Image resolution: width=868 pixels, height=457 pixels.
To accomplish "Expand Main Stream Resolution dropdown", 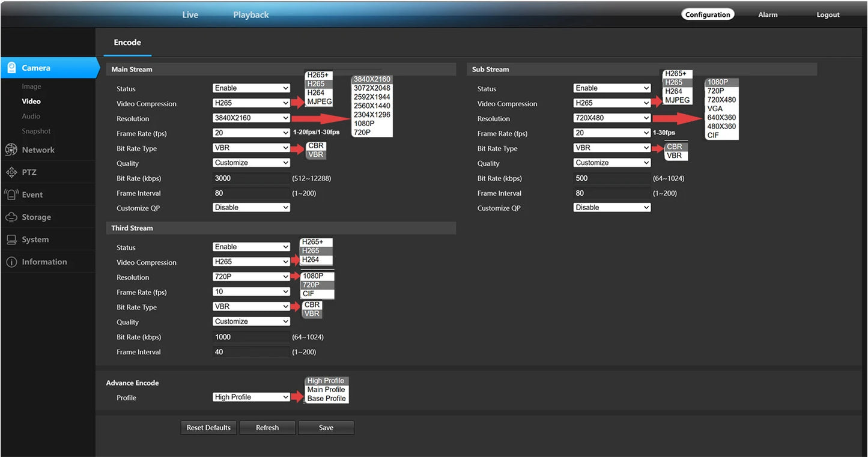I will (252, 118).
